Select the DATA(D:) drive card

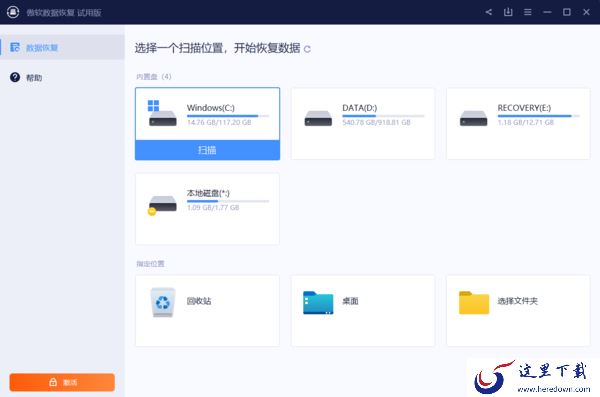click(x=363, y=124)
